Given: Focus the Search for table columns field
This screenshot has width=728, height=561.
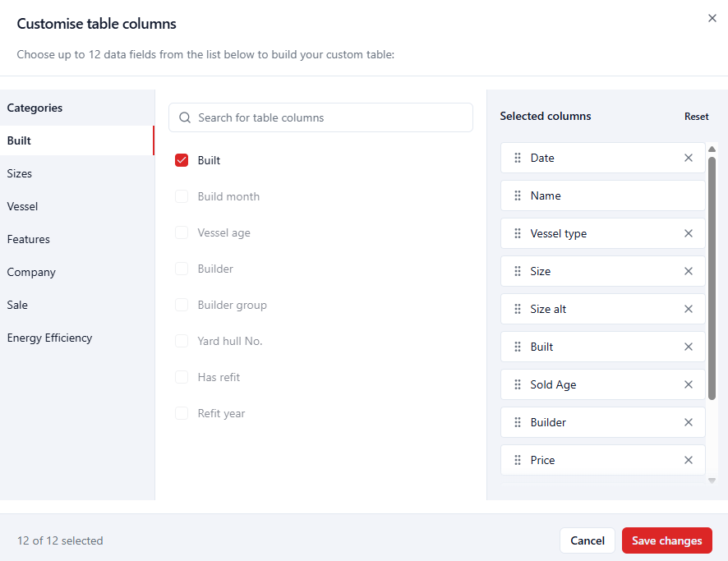Looking at the screenshot, I should click(x=320, y=117).
